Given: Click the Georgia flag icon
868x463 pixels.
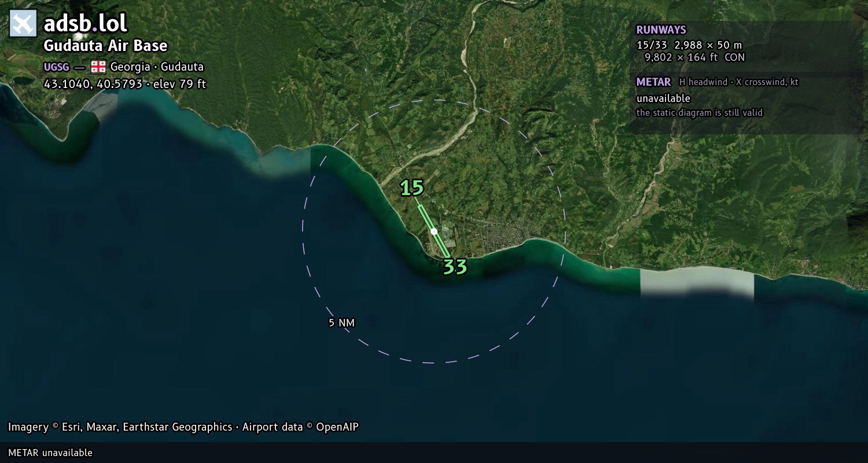Looking at the screenshot, I should click(98, 67).
